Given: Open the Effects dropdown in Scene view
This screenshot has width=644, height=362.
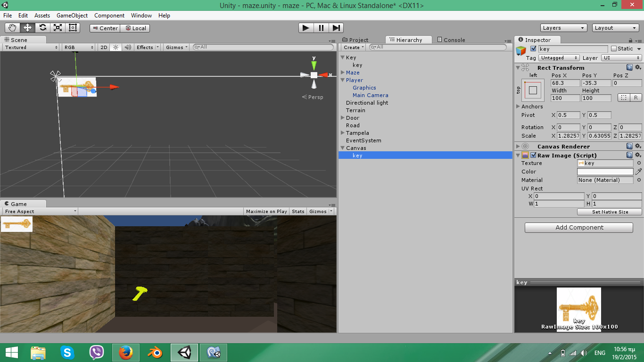Looking at the screenshot, I should (147, 47).
